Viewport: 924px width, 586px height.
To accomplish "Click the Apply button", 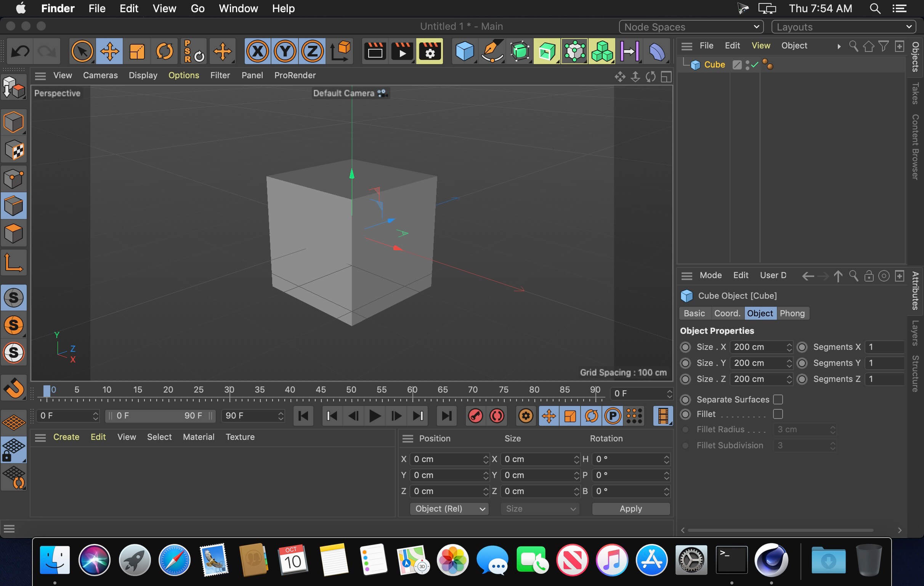I will click(x=630, y=509).
